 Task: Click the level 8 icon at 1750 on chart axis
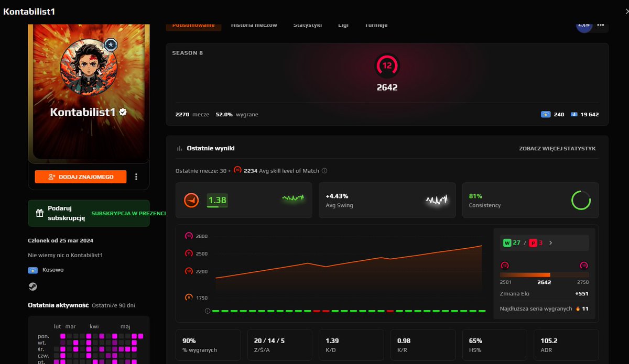[189, 297]
